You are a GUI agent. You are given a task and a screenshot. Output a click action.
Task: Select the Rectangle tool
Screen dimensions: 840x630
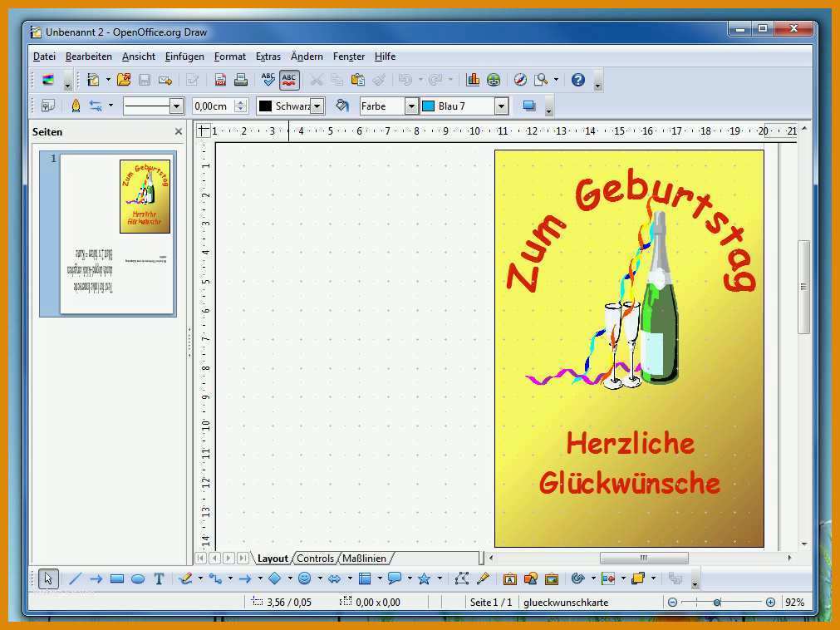[117, 578]
